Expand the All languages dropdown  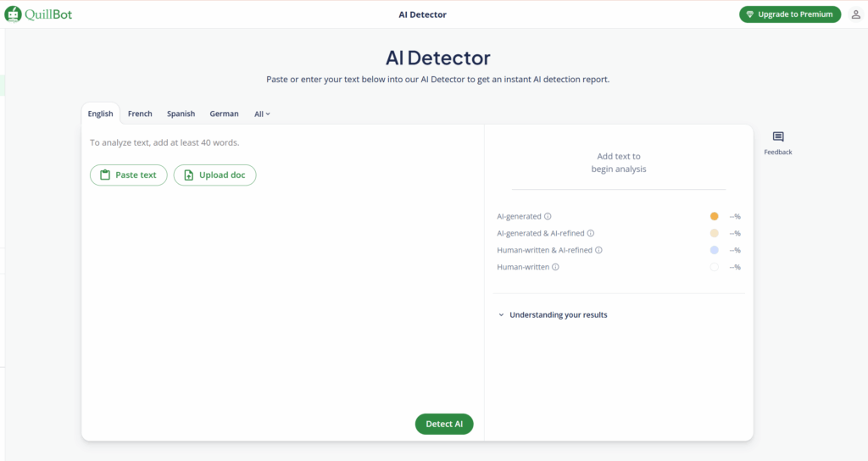[x=262, y=114]
